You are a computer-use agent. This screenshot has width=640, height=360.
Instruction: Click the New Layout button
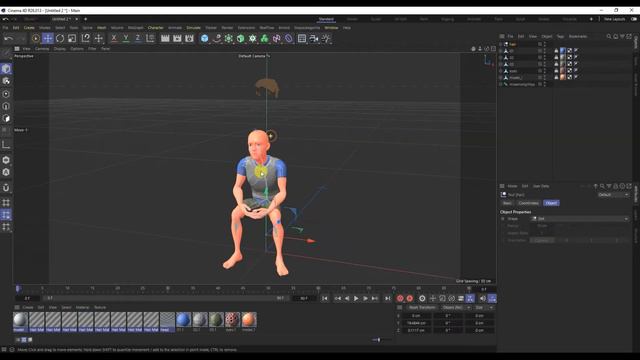coord(614,19)
